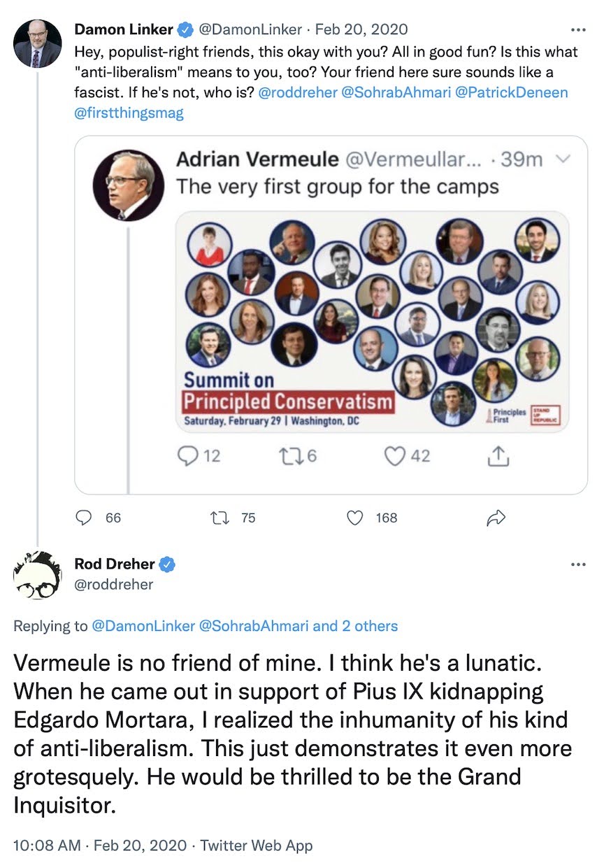The image size is (604, 868).
Task: Click upload share icon in quoted tweet
Action: (495, 456)
